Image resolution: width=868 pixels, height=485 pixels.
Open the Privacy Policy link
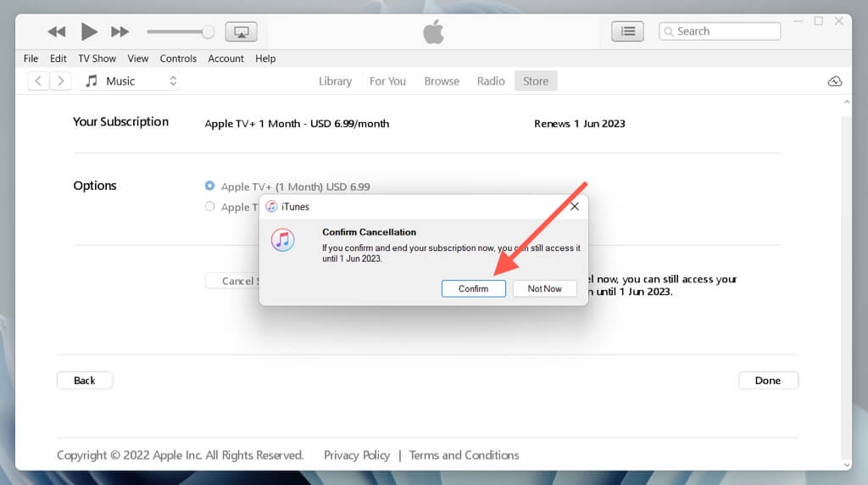(357, 455)
